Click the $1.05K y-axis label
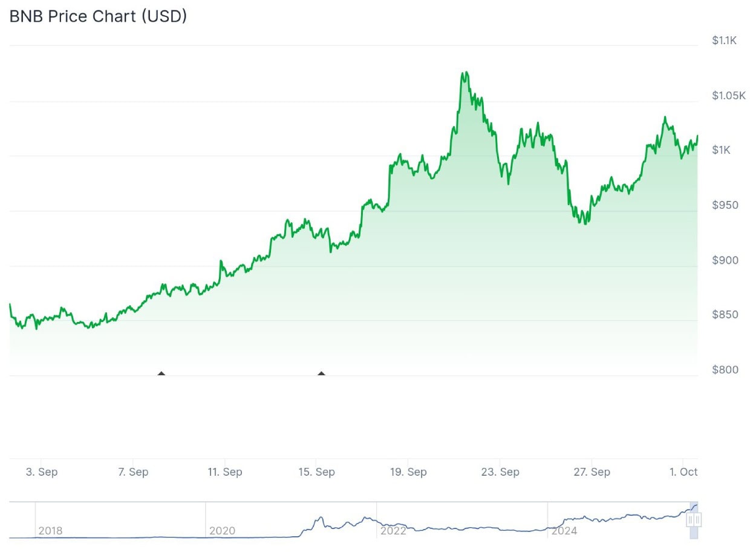Screen dimensions: 756x552 729,96
